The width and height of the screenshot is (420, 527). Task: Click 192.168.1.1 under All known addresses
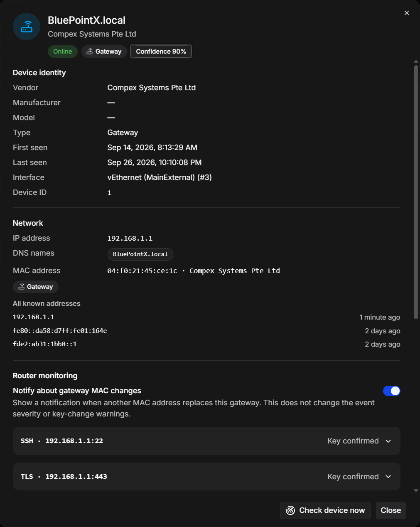click(x=34, y=317)
